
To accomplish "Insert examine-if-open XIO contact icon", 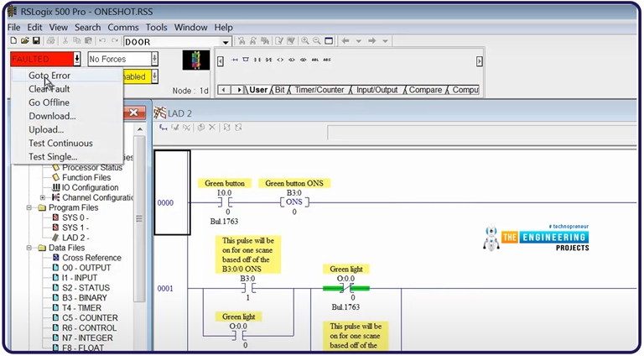I will (268, 60).
